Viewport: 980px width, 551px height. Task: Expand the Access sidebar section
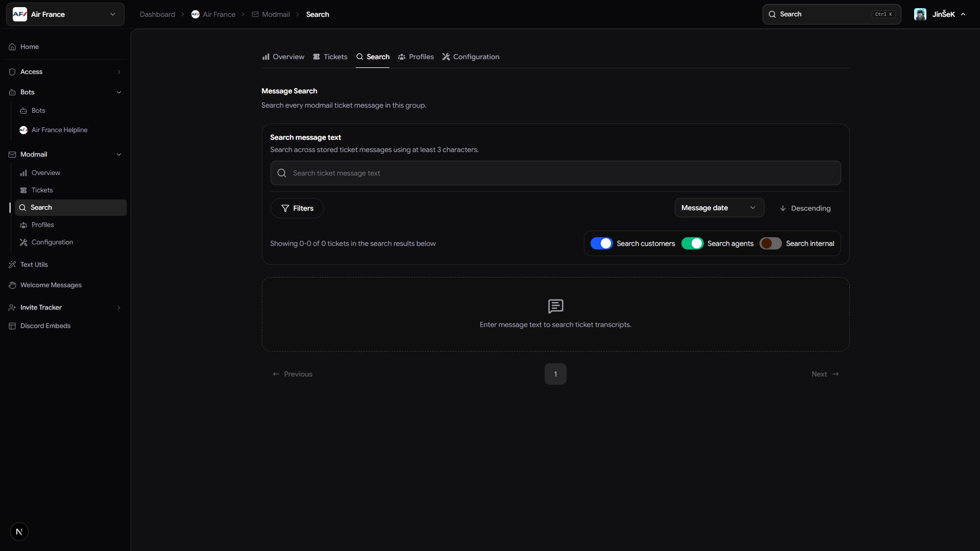pyautogui.click(x=65, y=72)
